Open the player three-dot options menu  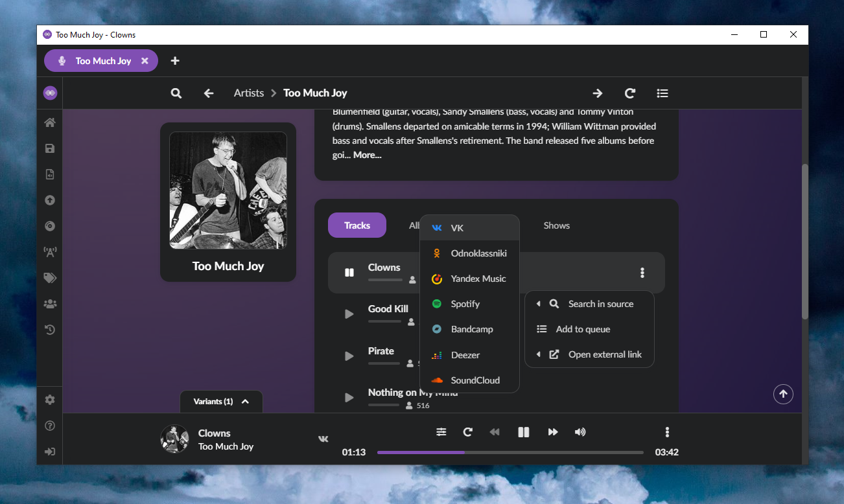pos(667,432)
